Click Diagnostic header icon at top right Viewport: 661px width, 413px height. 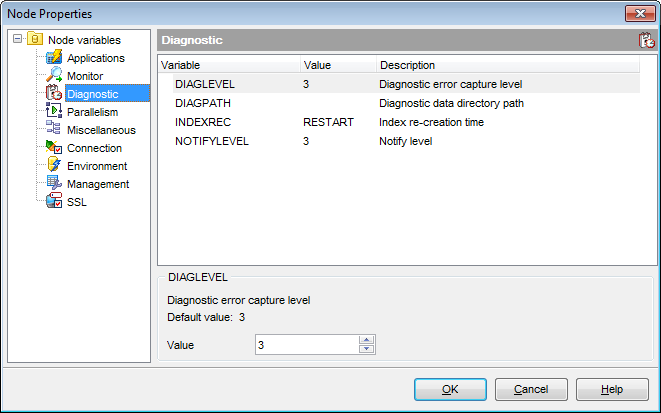tap(646, 41)
